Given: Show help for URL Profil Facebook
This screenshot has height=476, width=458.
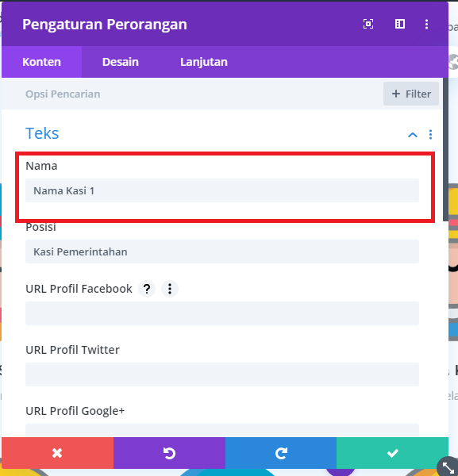Looking at the screenshot, I should coord(147,289).
